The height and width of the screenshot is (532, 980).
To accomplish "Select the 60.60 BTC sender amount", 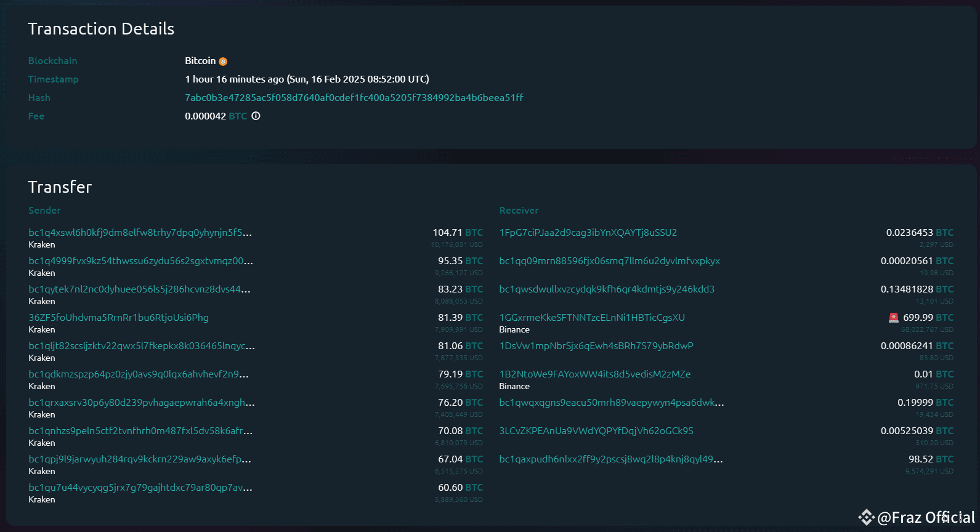I will click(460, 488).
